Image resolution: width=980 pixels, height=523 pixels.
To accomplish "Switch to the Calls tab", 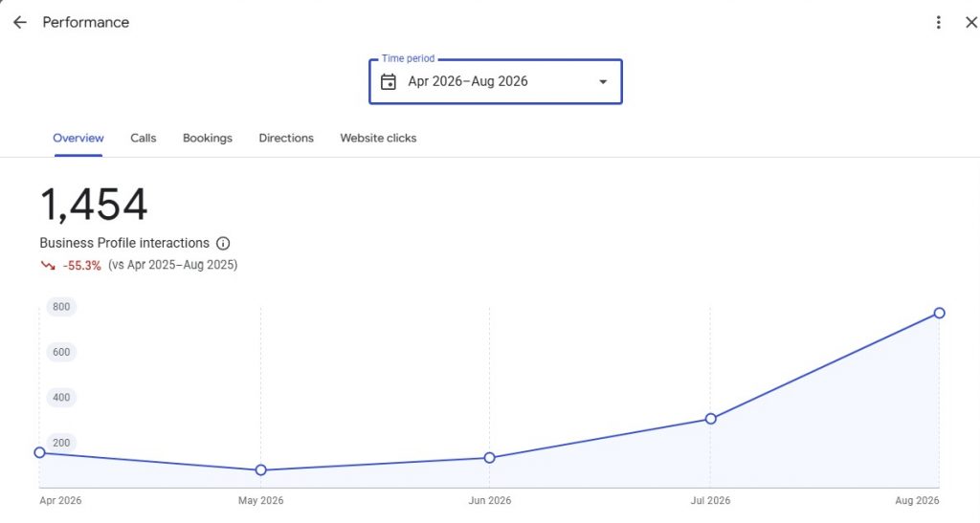I will (x=144, y=138).
